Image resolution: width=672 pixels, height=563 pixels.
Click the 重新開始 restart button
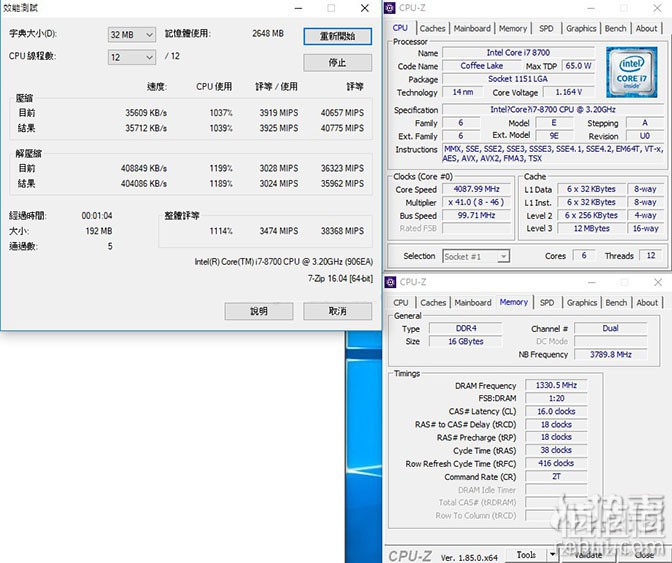tap(338, 36)
